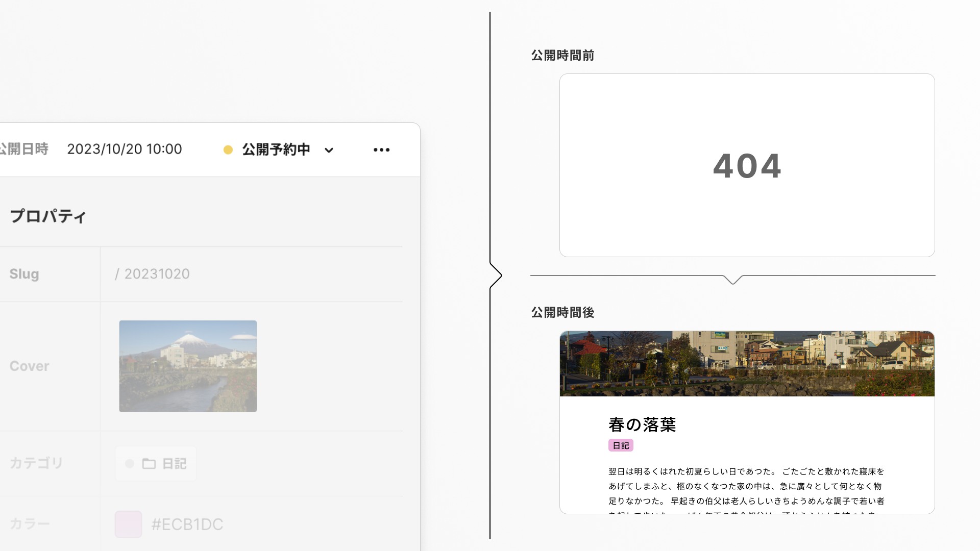The width and height of the screenshot is (980, 551).
Task: Open the #ECB1DC pink color swatch
Action: [128, 524]
